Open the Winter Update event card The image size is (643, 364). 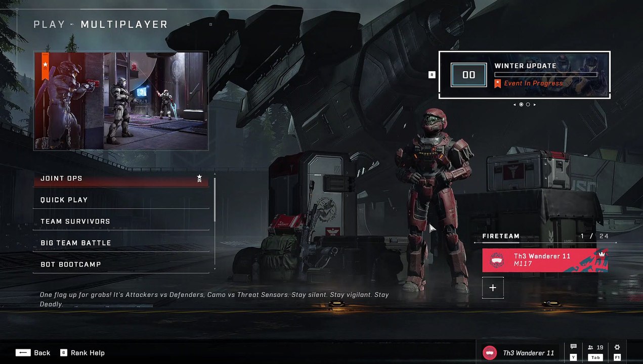coord(524,75)
